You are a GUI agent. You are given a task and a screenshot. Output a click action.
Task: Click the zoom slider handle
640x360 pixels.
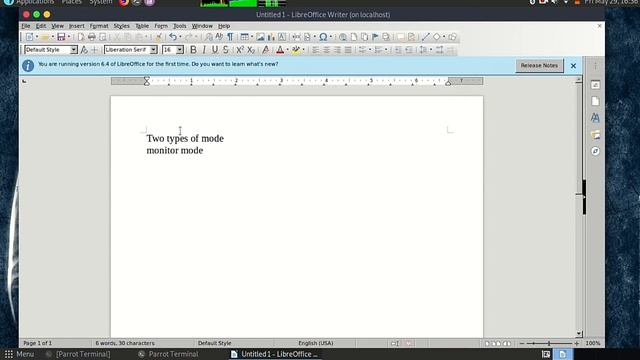[x=549, y=344]
